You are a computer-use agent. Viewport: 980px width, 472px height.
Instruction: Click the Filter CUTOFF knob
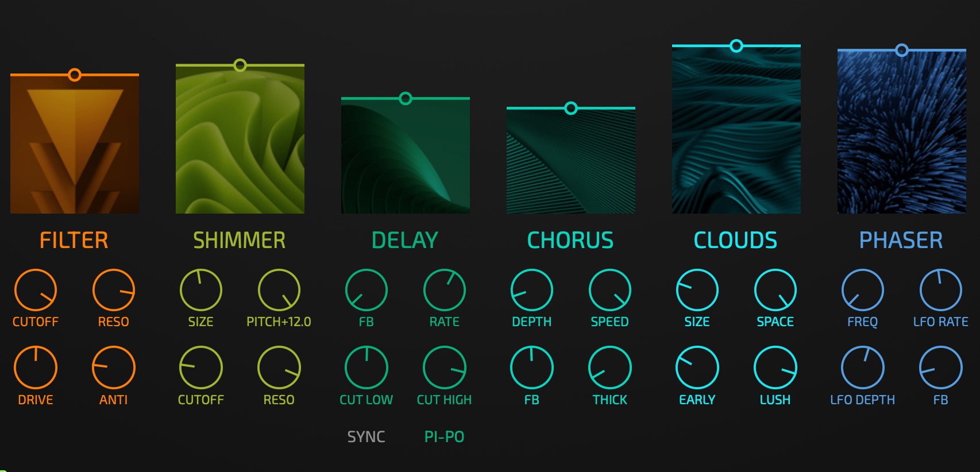click(36, 290)
